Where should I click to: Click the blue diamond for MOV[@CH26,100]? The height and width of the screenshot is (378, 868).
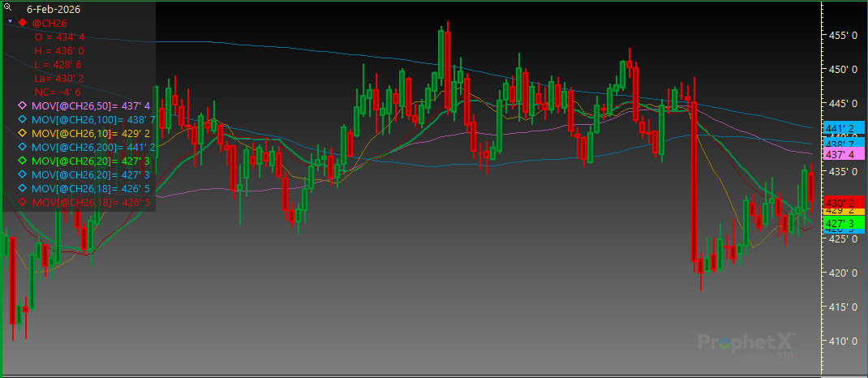click(22, 119)
